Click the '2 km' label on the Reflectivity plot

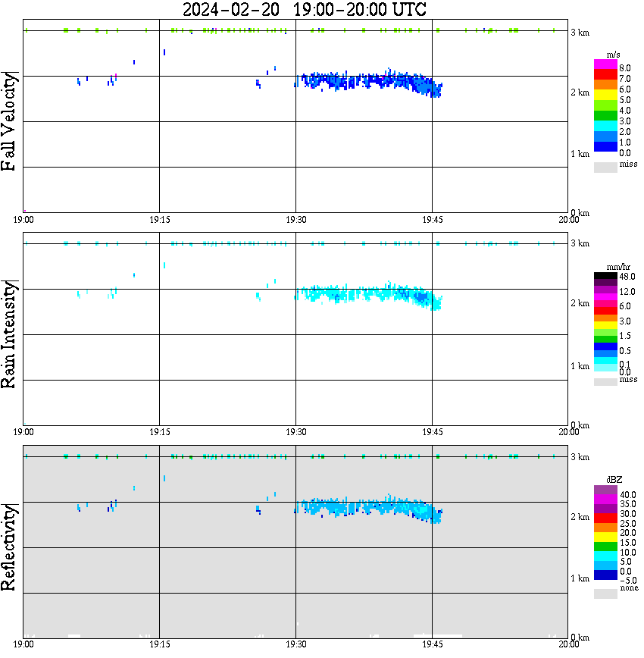(580, 516)
